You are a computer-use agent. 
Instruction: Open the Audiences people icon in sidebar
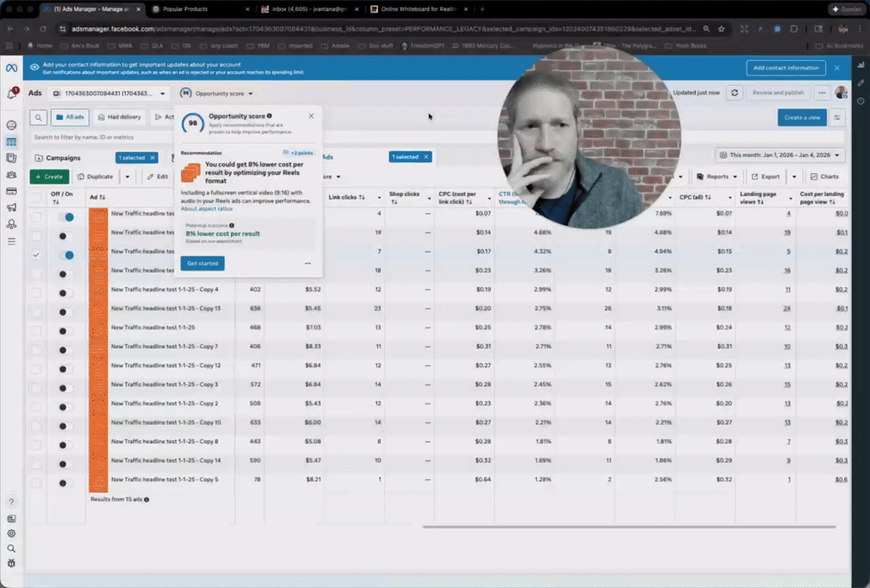tap(11, 175)
